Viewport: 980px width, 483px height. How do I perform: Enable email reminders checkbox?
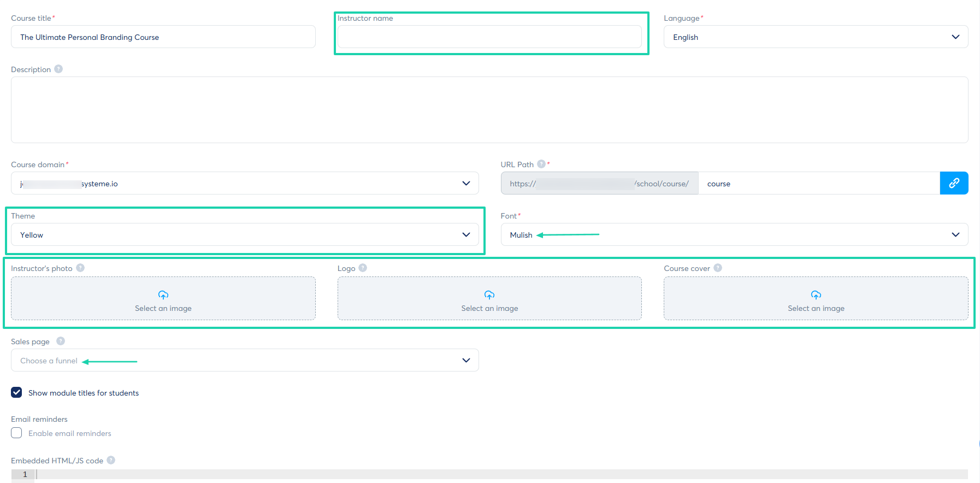pyautogui.click(x=16, y=433)
